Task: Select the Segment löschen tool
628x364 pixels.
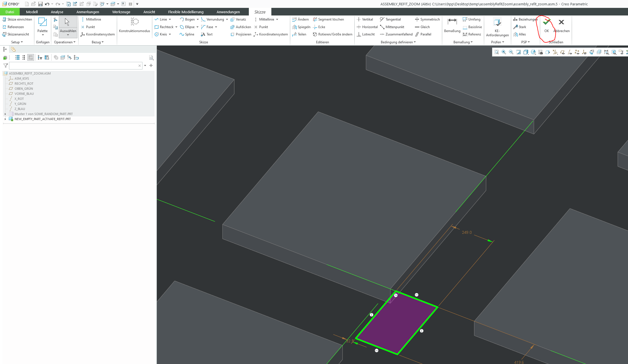Action: [329, 19]
